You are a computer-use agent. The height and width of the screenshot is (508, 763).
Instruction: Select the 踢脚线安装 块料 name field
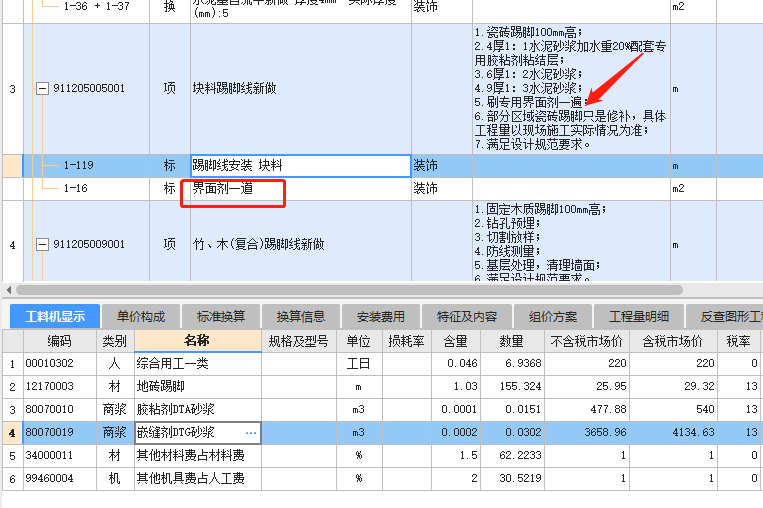(301, 166)
